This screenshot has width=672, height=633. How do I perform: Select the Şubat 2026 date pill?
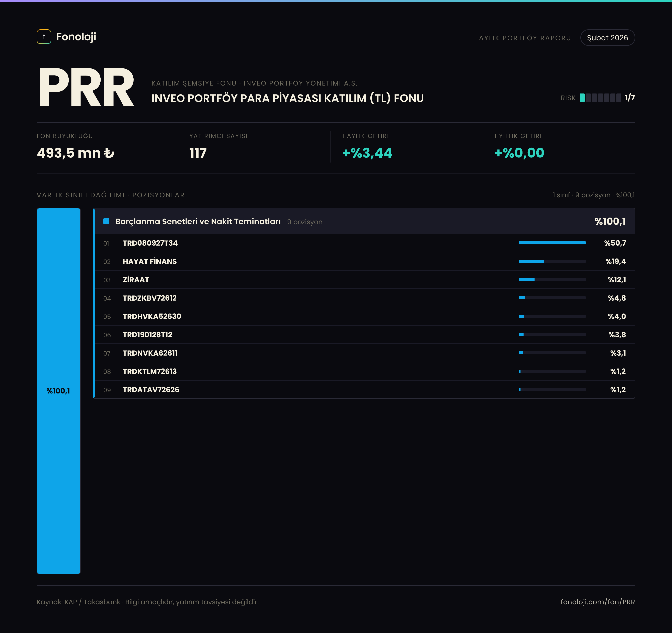pyautogui.click(x=607, y=37)
